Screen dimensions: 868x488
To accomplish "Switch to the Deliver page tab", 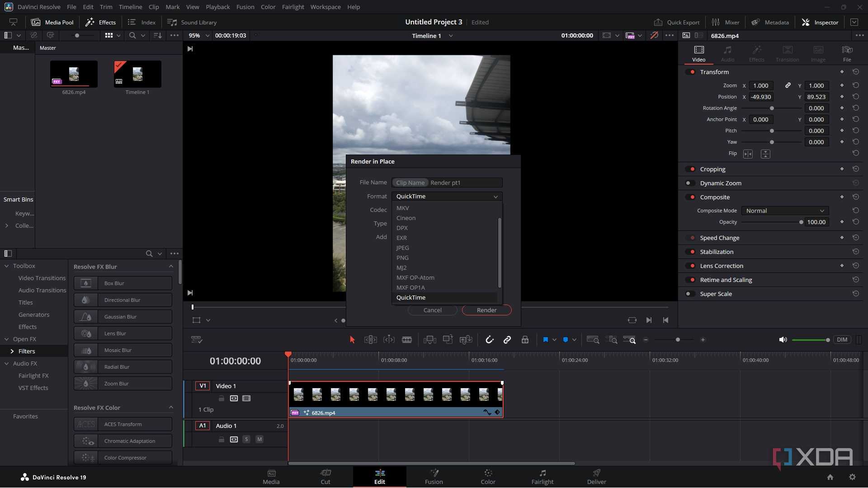I will click(596, 477).
